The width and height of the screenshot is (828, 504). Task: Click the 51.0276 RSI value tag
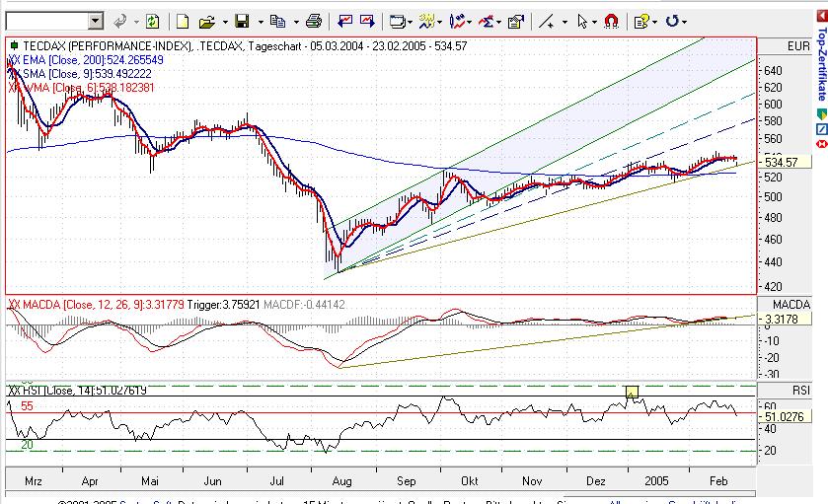click(x=785, y=417)
